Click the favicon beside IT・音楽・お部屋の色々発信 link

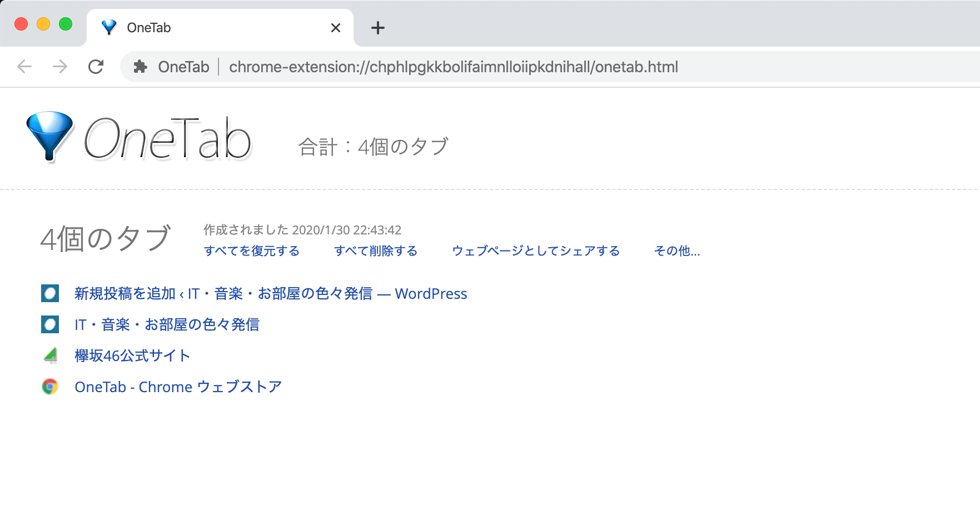pos(50,324)
